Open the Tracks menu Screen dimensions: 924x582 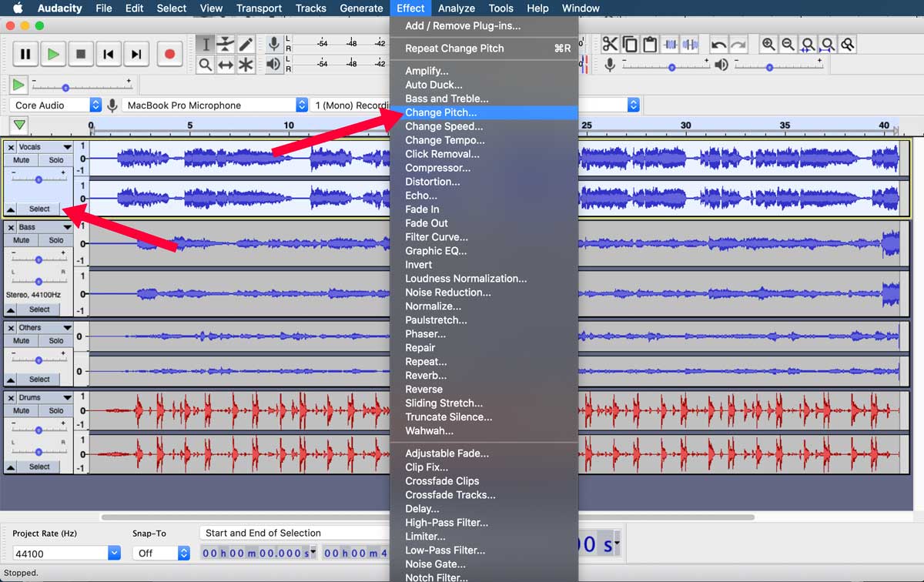(310, 8)
